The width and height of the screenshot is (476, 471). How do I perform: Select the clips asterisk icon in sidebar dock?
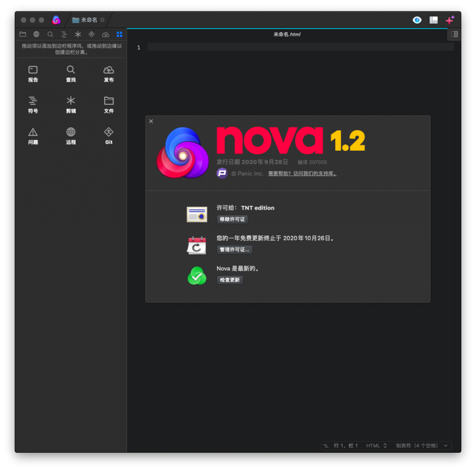(x=78, y=34)
